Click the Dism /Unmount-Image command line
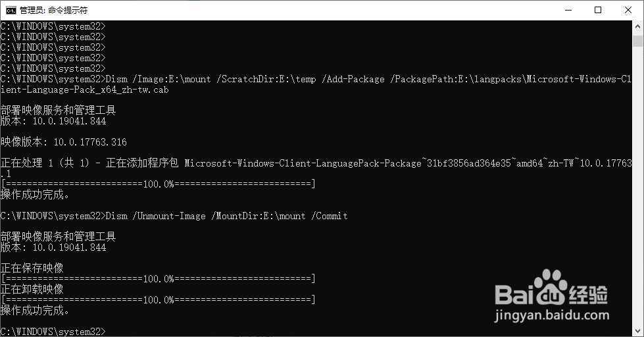The width and height of the screenshot is (644, 337). (174, 216)
